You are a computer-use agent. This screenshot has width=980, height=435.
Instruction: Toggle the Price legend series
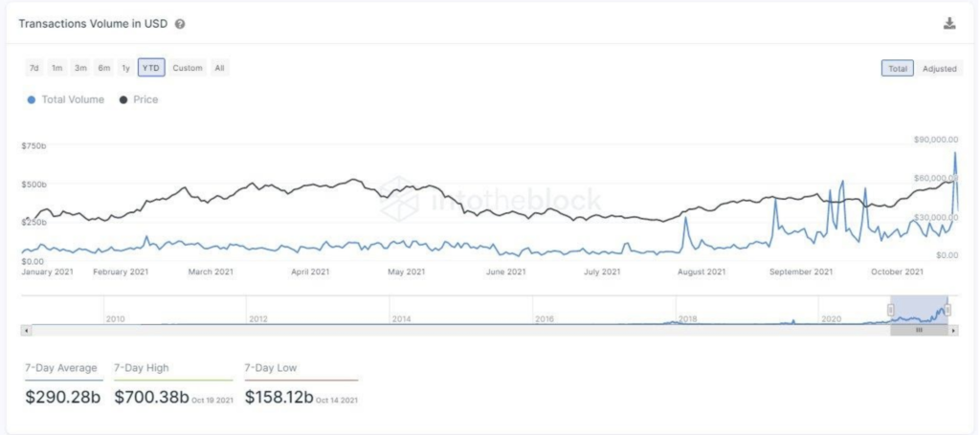click(x=139, y=99)
